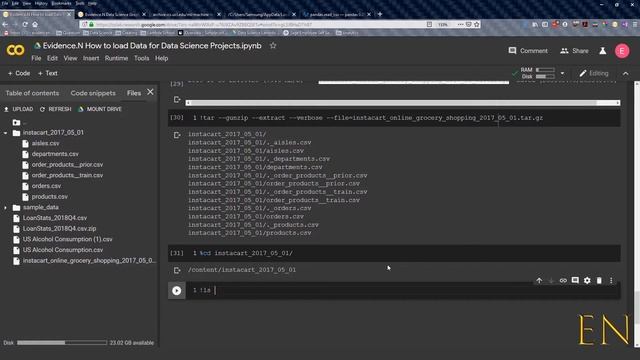The image size is (640, 360).
Task: Close the left sidebar panel
Action: point(150,92)
